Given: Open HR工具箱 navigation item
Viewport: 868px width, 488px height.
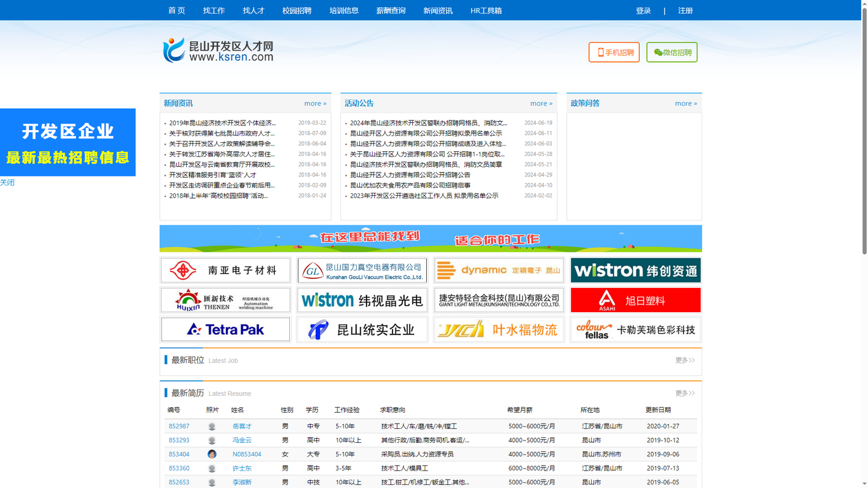Looking at the screenshot, I should [x=486, y=10].
